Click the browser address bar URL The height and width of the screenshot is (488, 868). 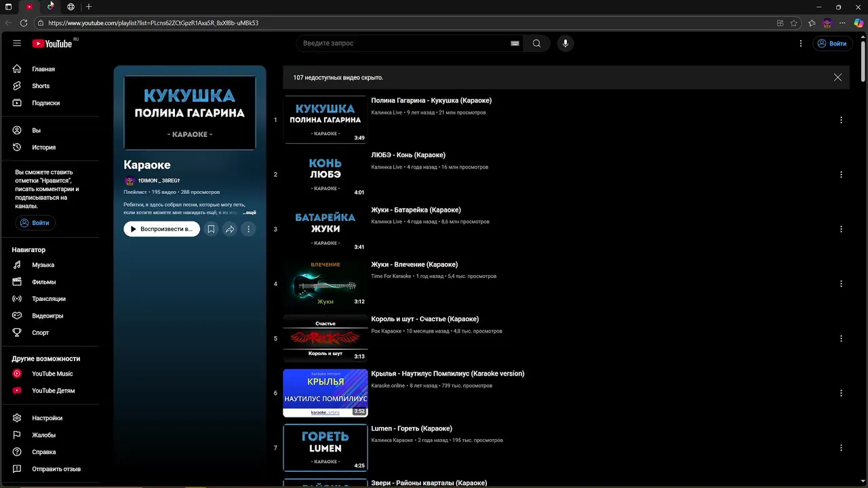pyautogui.click(x=153, y=23)
